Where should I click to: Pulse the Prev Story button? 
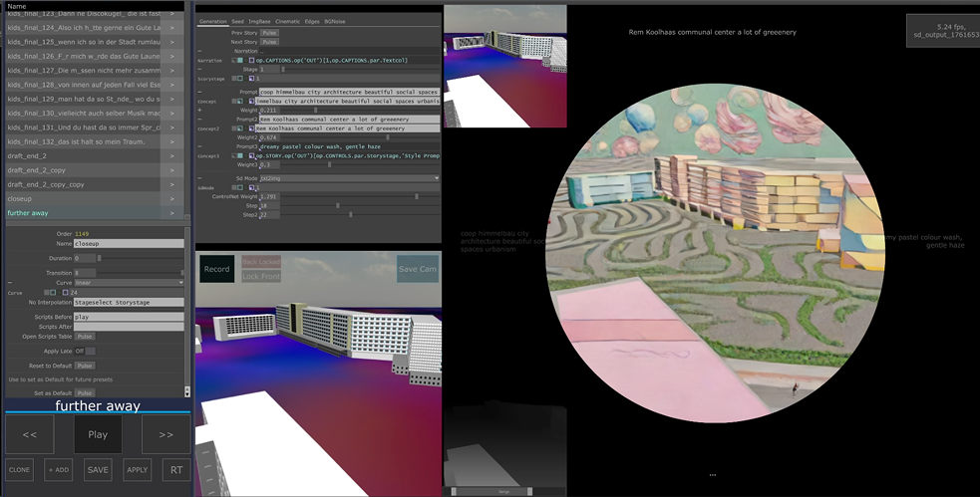pos(270,33)
